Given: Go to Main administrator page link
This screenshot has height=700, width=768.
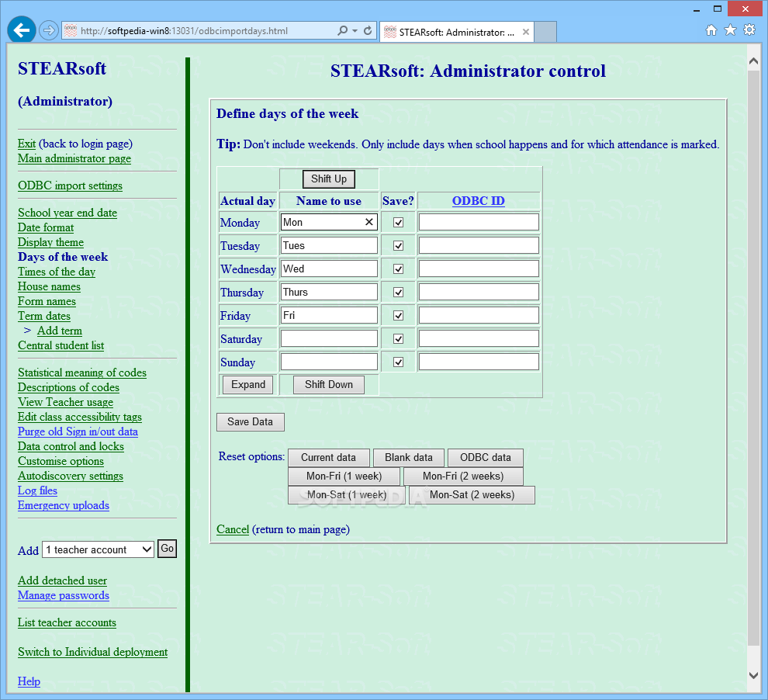Looking at the screenshot, I should coord(74,158).
